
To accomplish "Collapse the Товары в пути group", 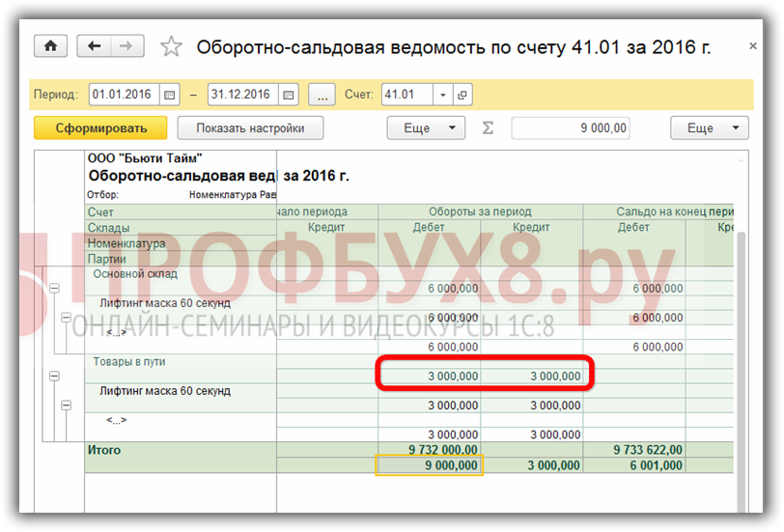I will (x=54, y=376).
